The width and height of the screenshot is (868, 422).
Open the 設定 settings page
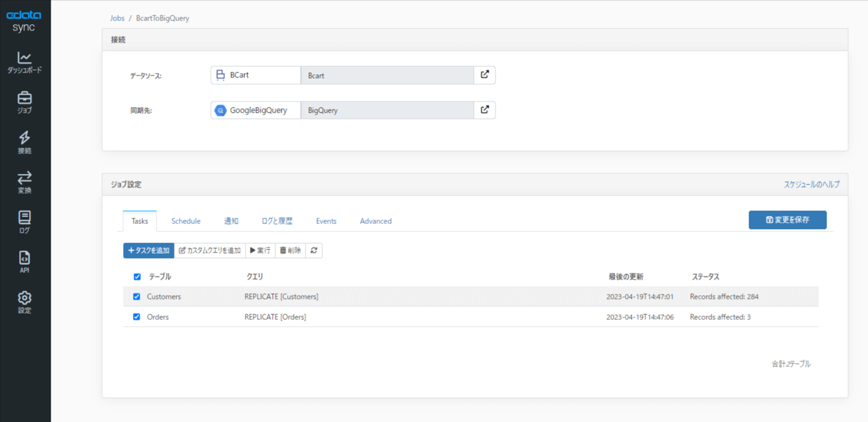tap(24, 303)
